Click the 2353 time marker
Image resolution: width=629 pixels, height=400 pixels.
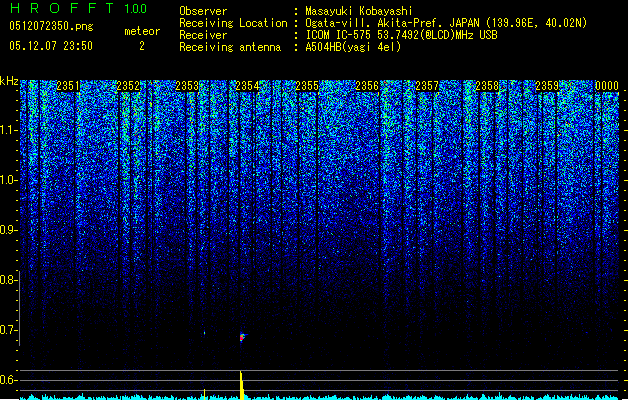point(187,86)
